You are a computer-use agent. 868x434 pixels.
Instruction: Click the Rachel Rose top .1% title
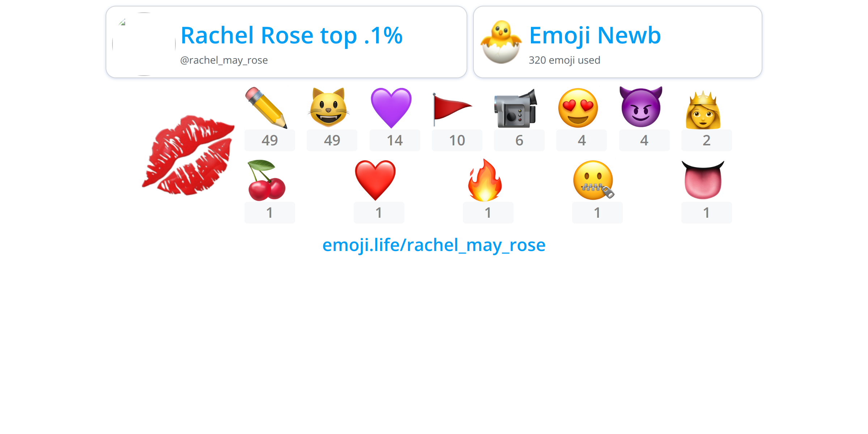pos(292,35)
